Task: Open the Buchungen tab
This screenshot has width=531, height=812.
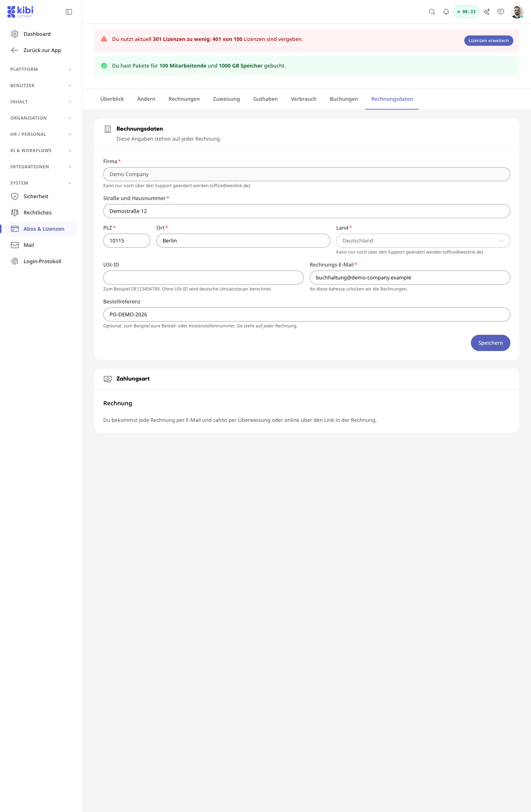Action: (x=344, y=99)
